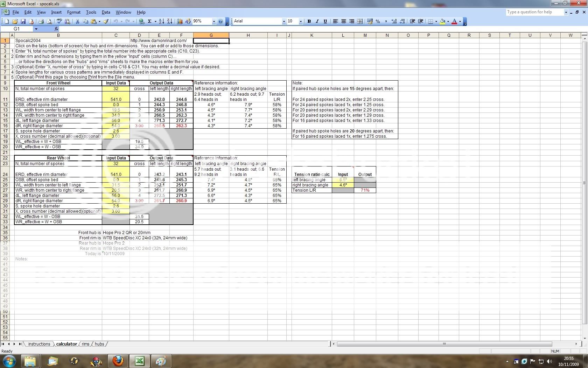
Task: Click the Insert Function fx button
Action: 56,29
